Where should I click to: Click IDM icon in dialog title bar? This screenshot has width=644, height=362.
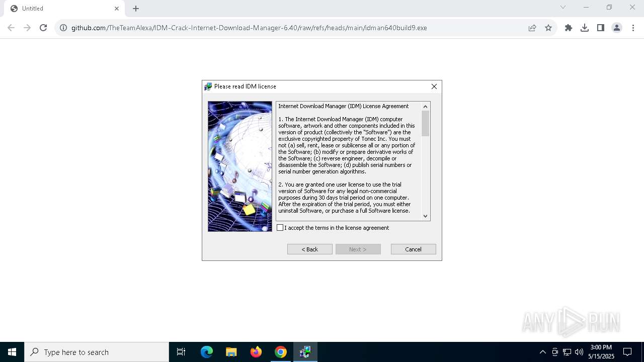tap(208, 86)
